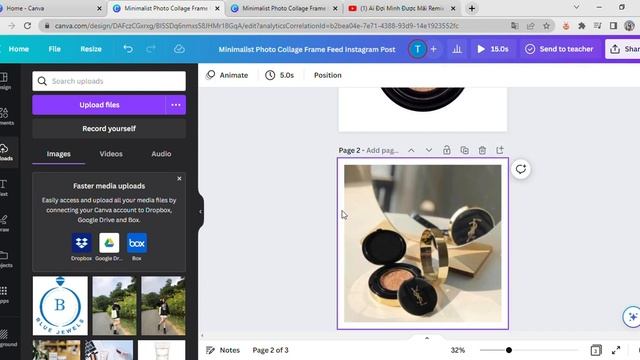This screenshot has width=640, height=360.
Task: Click the Upload files button
Action: (x=99, y=105)
